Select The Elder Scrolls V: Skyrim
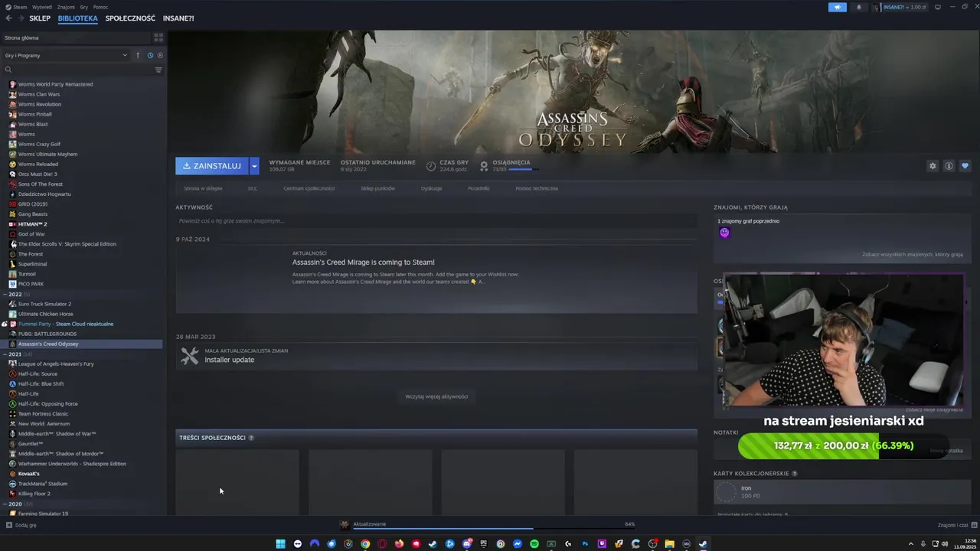Viewport: 980px width, 551px height. tap(67, 244)
